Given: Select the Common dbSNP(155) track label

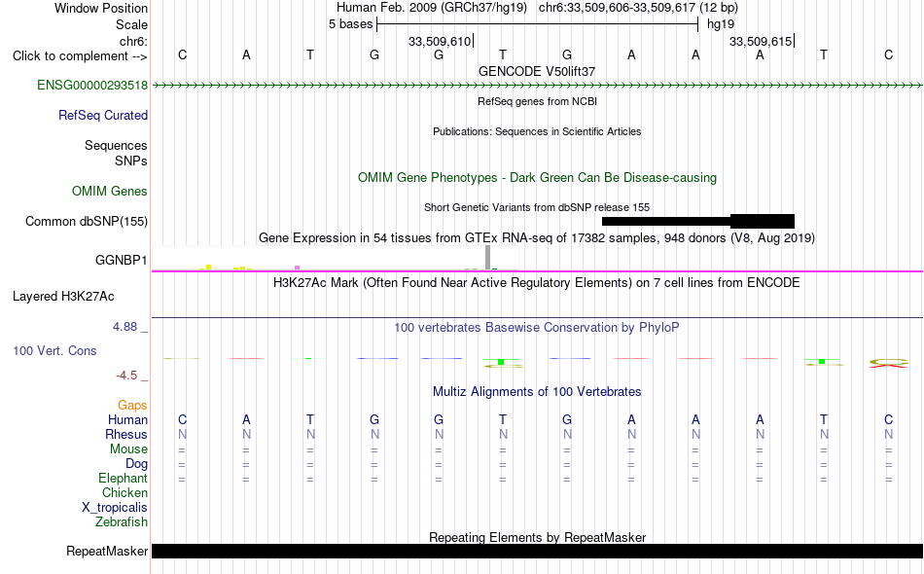Looking at the screenshot, I should [87, 222].
